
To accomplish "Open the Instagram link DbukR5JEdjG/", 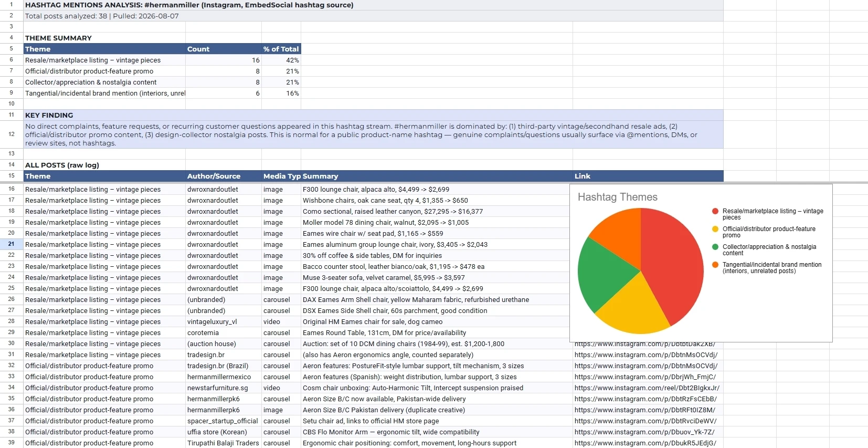I will coord(645,443).
